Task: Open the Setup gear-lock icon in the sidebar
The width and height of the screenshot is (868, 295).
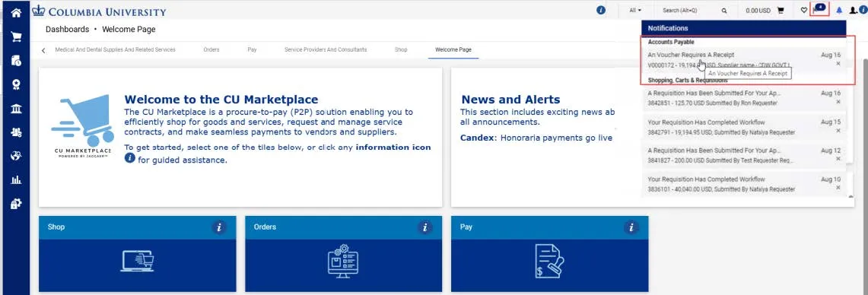Action: click(16, 204)
